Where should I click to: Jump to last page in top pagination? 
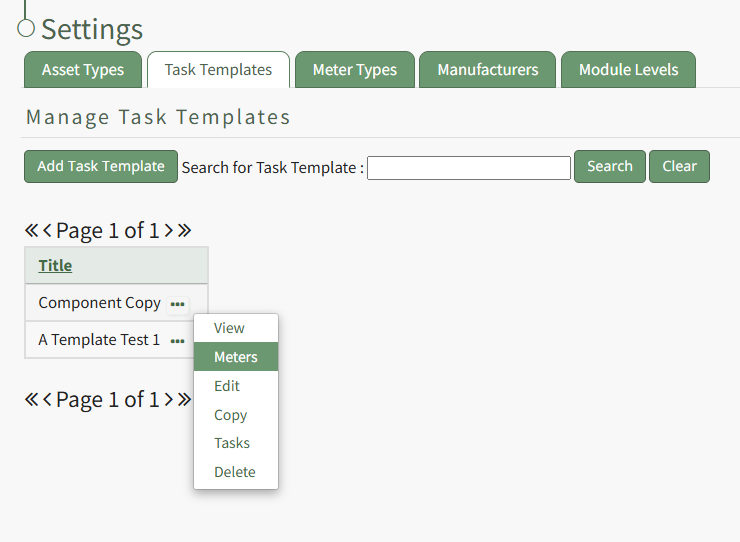(184, 231)
